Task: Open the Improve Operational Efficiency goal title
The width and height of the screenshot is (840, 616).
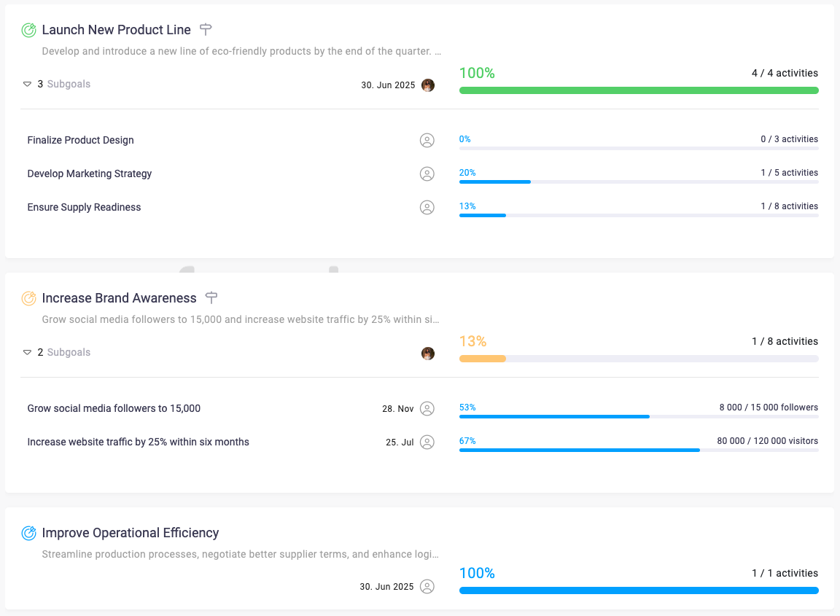Action: [130, 533]
